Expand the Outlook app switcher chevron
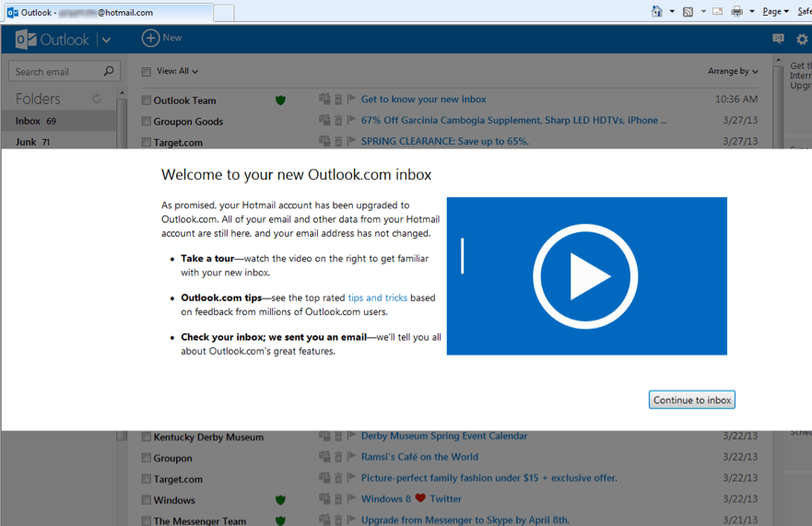The height and width of the screenshot is (526, 812). pyautogui.click(x=106, y=40)
